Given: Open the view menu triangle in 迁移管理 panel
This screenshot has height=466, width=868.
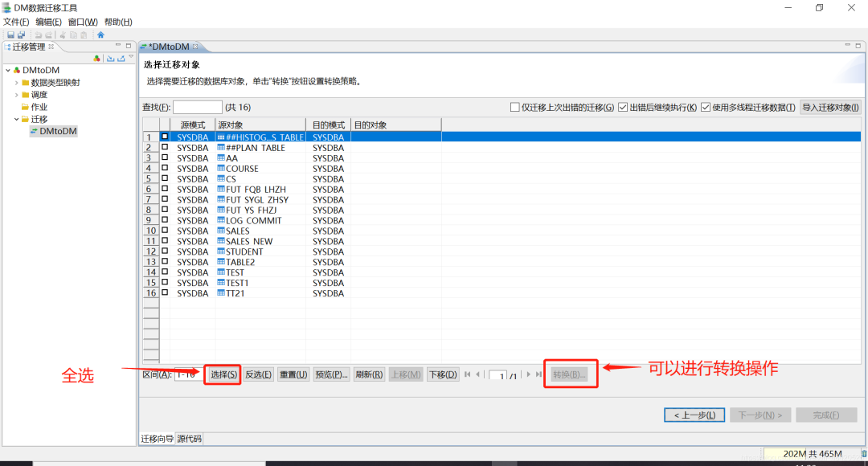Looking at the screenshot, I should [x=131, y=57].
